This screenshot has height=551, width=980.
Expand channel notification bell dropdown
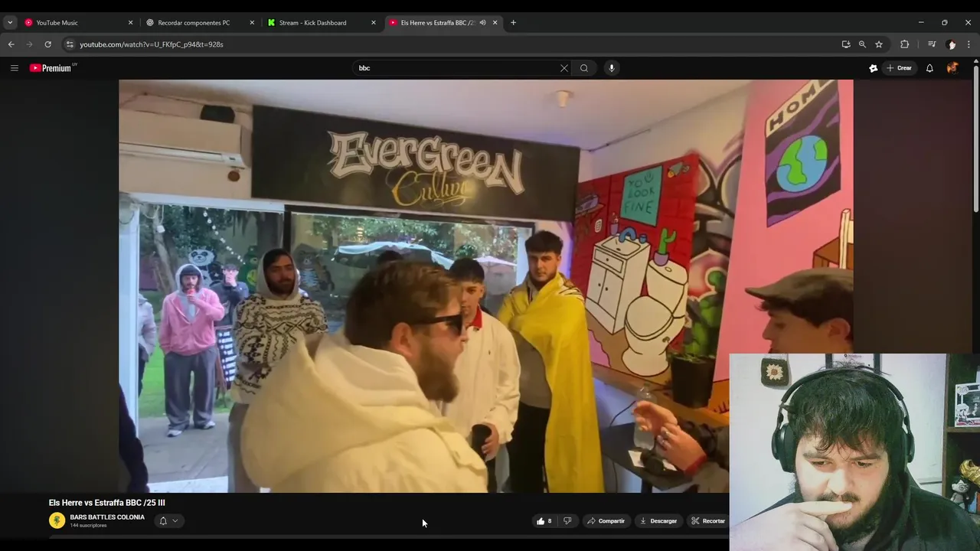(x=168, y=520)
